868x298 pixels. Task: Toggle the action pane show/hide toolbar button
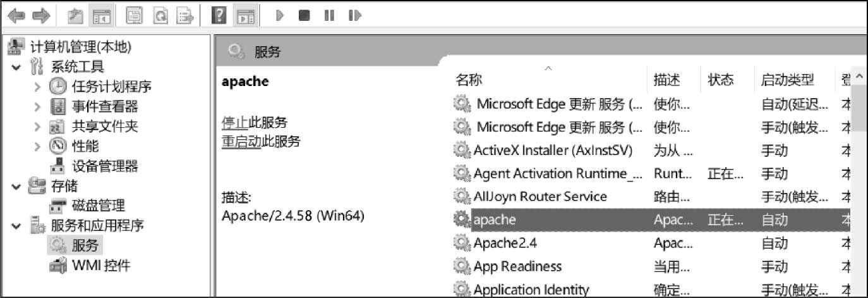point(245,16)
